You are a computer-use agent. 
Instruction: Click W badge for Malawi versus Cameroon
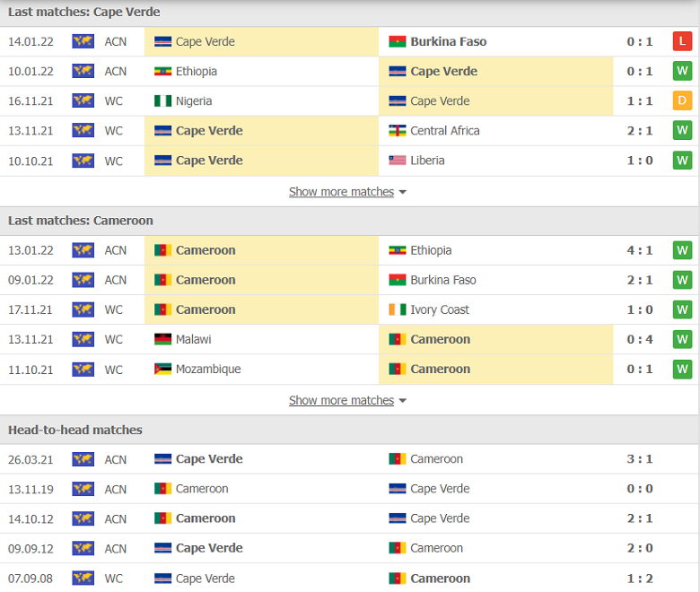tap(682, 339)
